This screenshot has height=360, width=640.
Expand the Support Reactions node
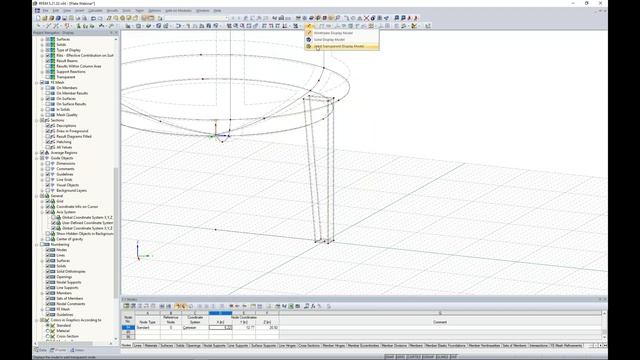(x=42, y=71)
